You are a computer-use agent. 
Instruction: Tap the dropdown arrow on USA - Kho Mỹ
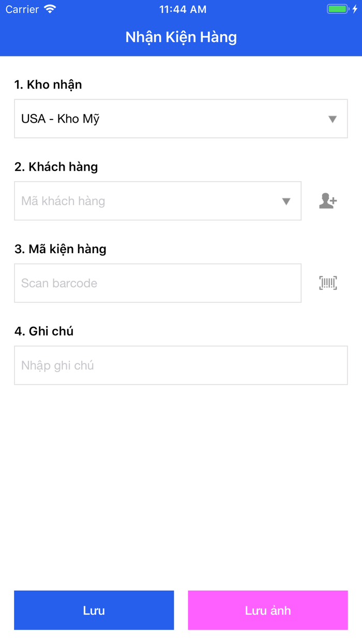point(334,119)
